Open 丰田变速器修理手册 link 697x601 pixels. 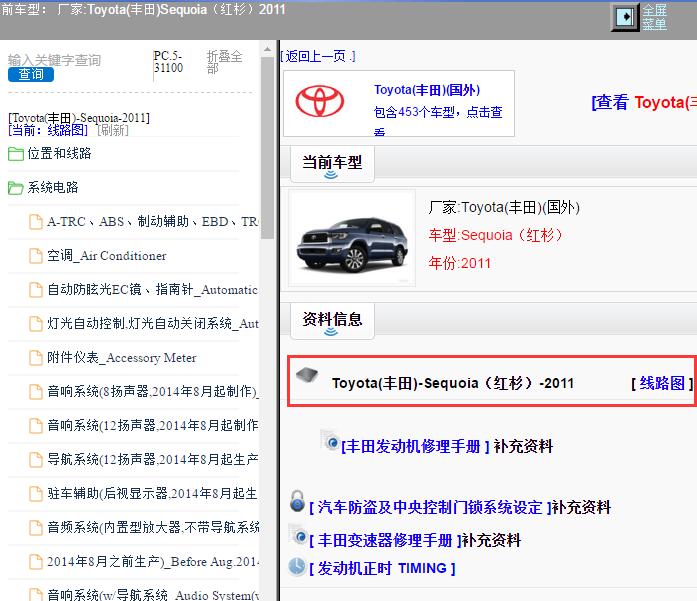pos(386,540)
